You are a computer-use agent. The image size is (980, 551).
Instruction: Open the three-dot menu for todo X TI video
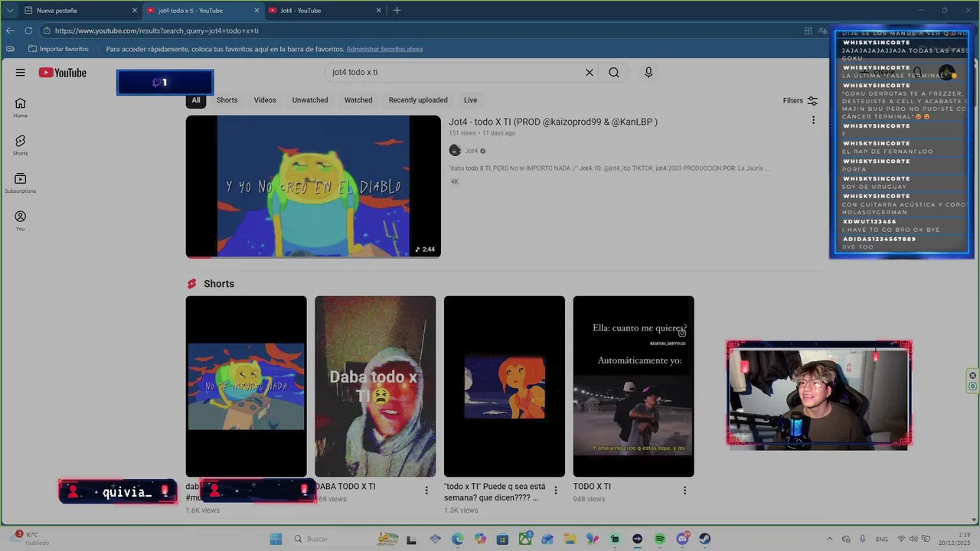pos(813,120)
